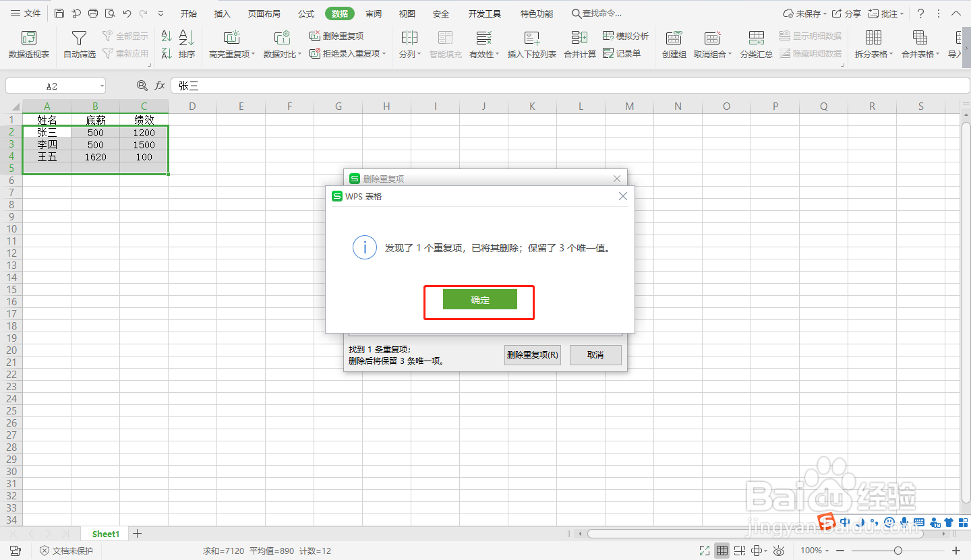Image resolution: width=971 pixels, height=560 pixels.
Task: Select the Sheet1 tab
Action: (x=105, y=534)
